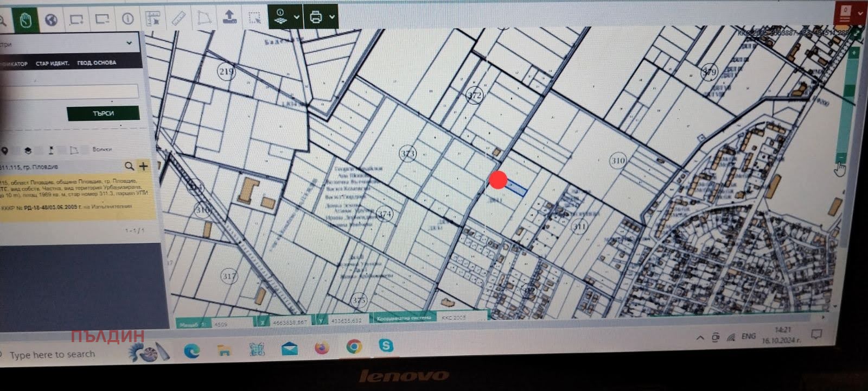The width and height of the screenshot is (868, 391).
Task: Choose the rectangle selection cursor tool
Action: (x=254, y=17)
